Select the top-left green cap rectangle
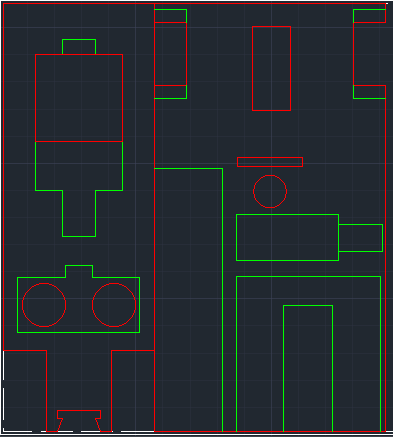This screenshot has width=393, height=437. (170, 16)
